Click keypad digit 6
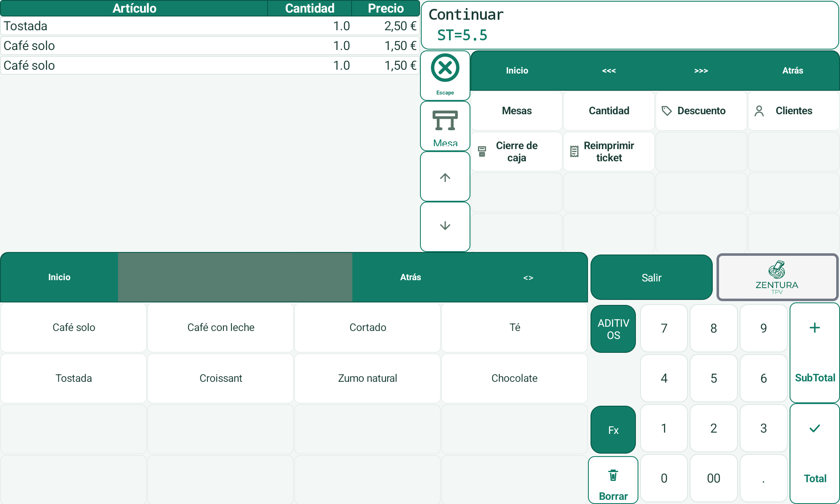This screenshot has height=504, width=840. [x=764, y=378]
